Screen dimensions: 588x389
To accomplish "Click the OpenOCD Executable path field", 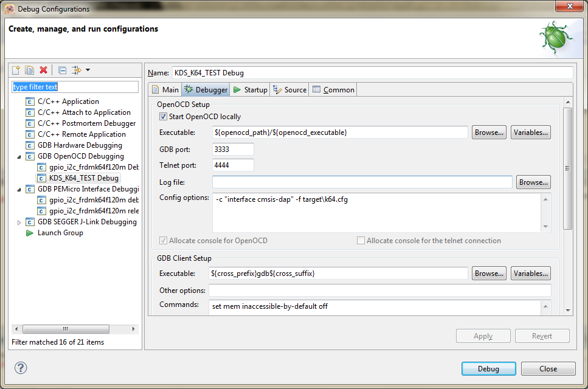I will [x=340, y=133].
